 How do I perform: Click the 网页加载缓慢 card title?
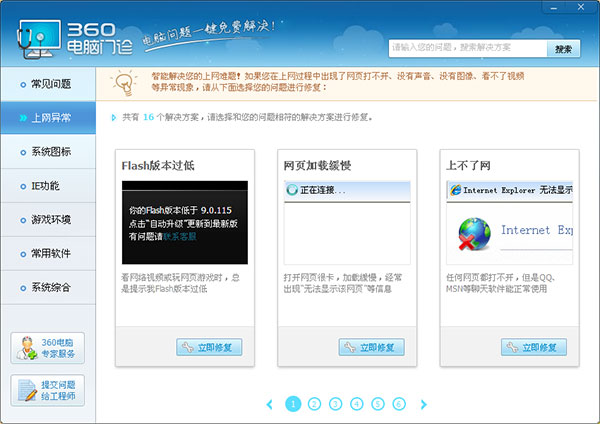point(317,166)
